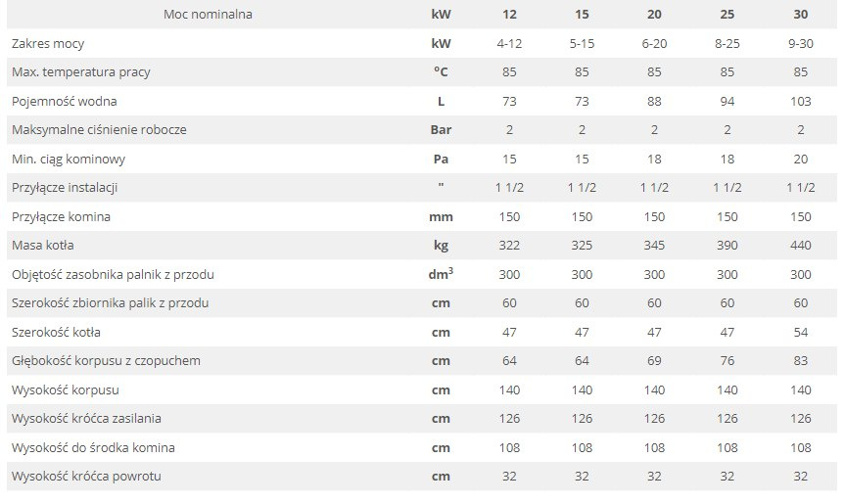Image resolution: width=845 pixels, height=504 pixels.
Task: Click water capacity value 103
Action: coord(800,101)
